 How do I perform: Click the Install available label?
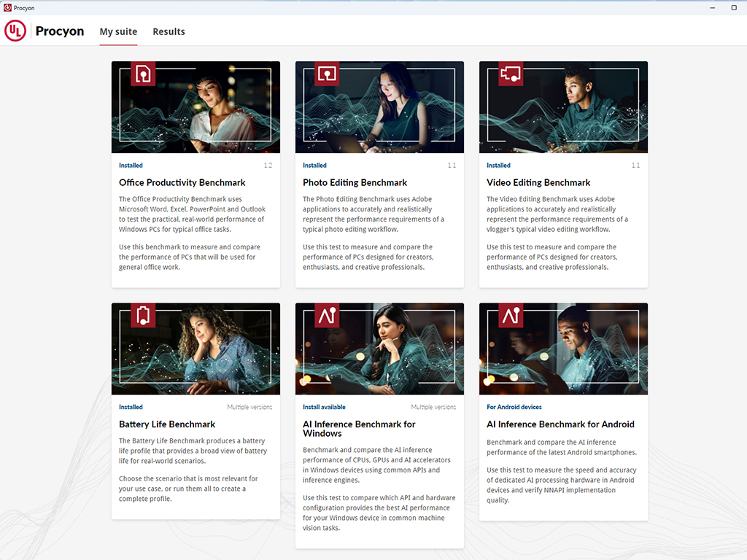click(324, 407)
